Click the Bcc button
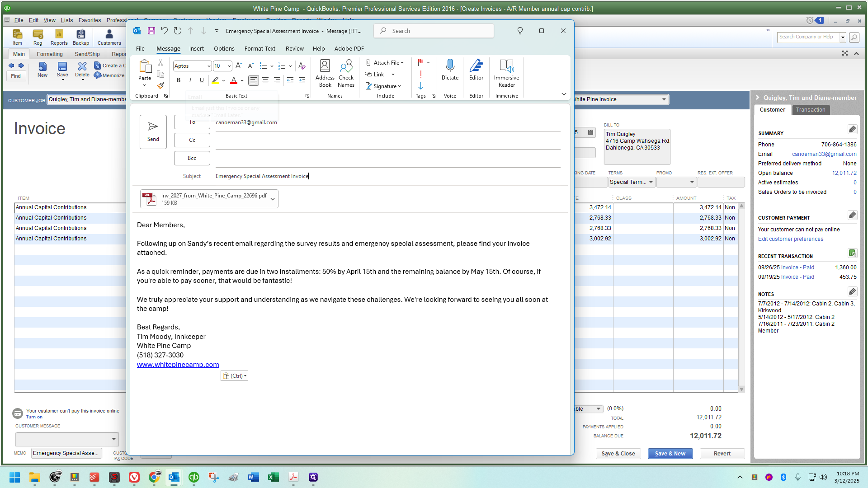 pos(192,158)
